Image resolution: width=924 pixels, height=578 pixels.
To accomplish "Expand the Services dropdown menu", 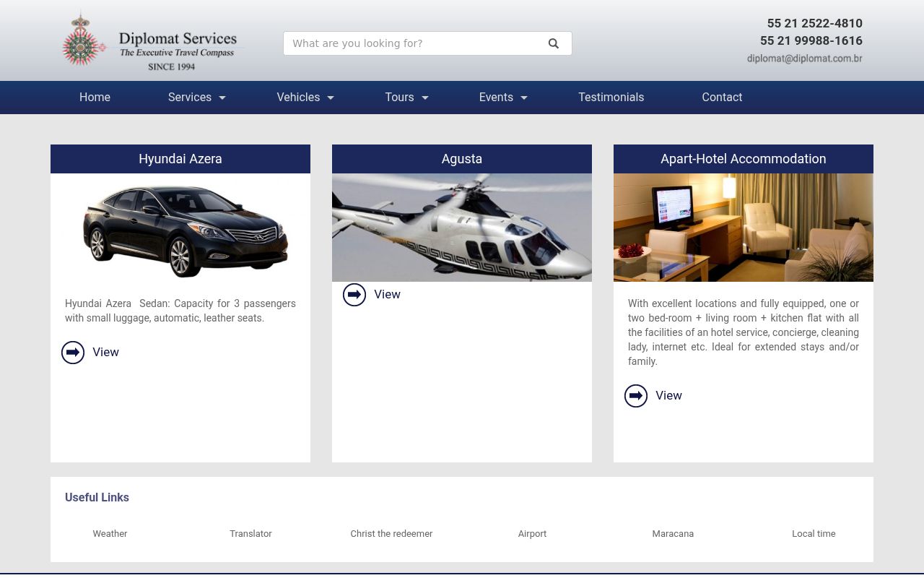I will [x=196, y=97].
